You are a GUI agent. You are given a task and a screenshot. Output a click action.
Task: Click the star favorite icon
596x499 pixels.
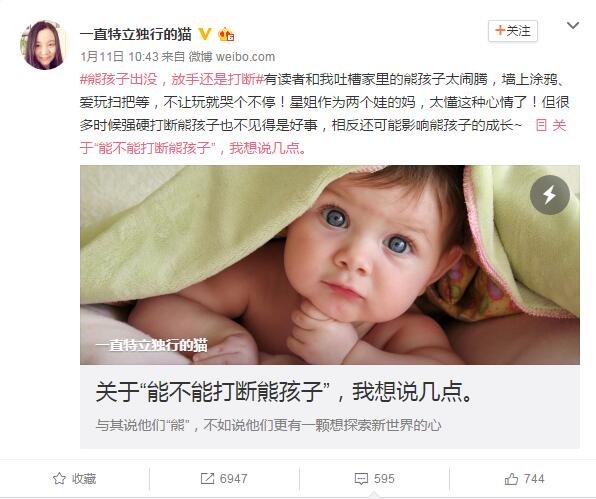click(59, 478)
